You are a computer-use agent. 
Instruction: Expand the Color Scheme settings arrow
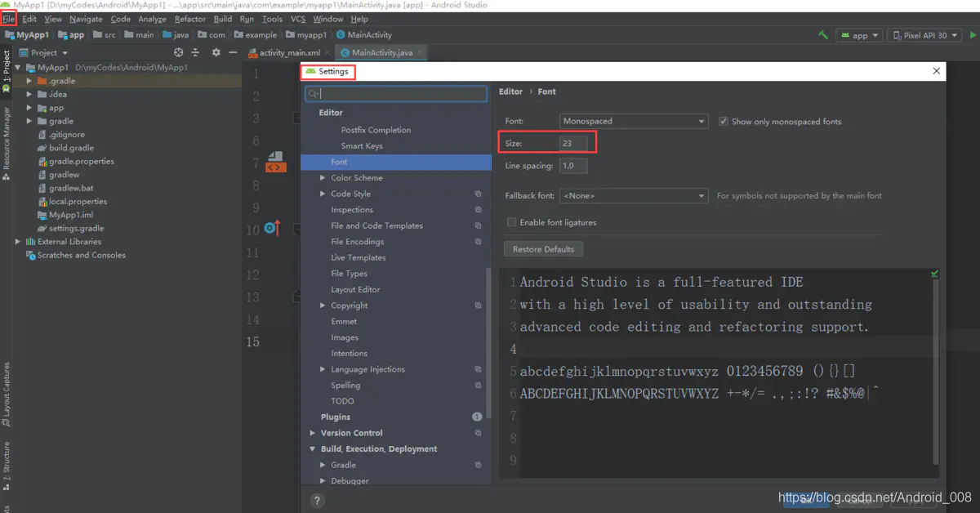click(323, 178)
